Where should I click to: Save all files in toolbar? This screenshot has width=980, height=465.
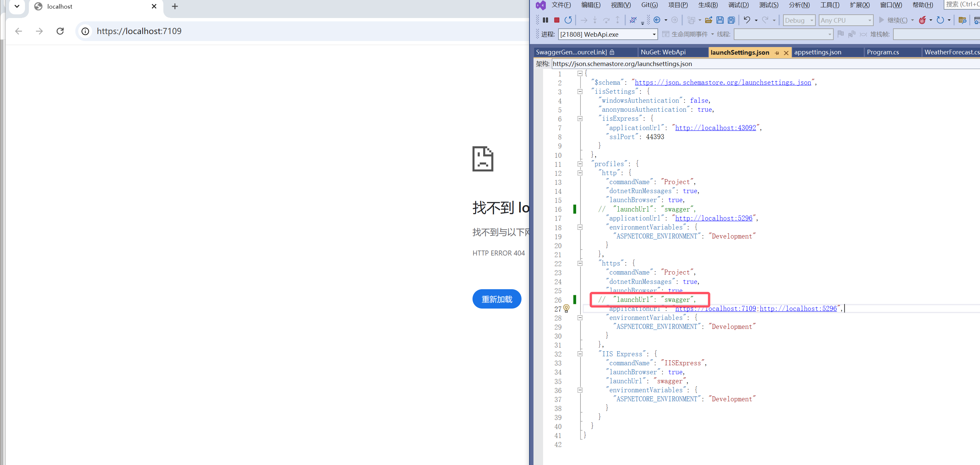point(731,20)
